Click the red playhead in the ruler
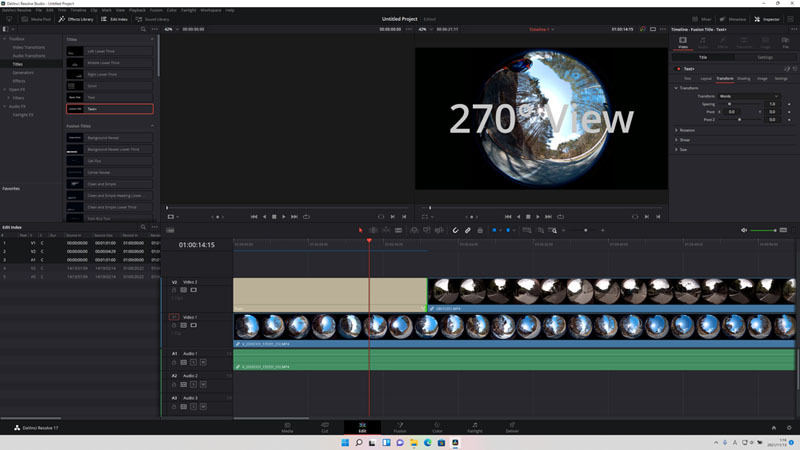The image size is (800, 450). click(x=369, y=241)
